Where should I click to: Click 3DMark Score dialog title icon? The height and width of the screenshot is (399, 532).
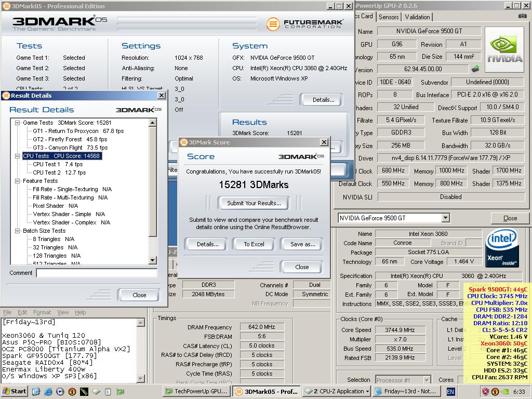(x=183, y=142)
